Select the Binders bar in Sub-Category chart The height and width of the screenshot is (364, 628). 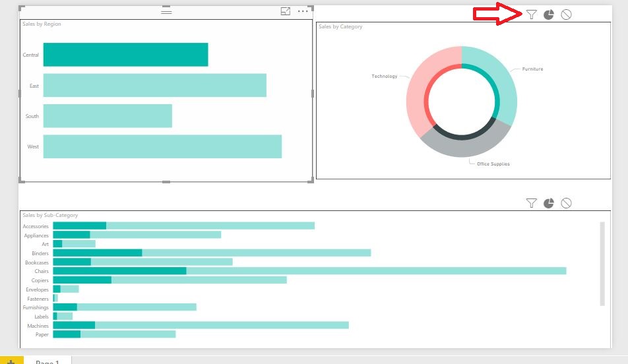(212, 253)
